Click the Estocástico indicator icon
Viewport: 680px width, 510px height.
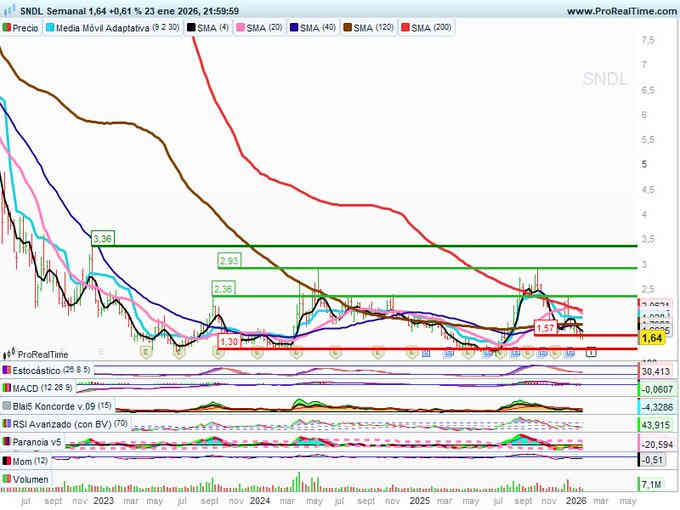(x=8, y=370)
